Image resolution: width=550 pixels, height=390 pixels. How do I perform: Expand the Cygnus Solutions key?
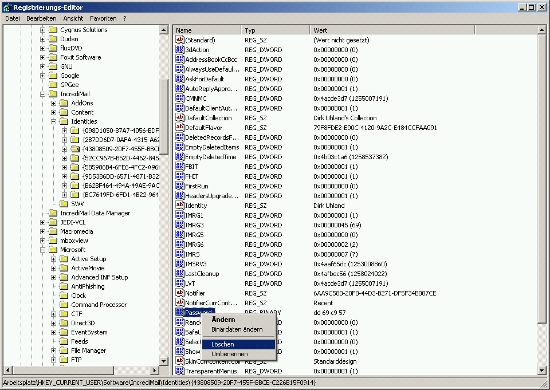[x=42, y=30]
